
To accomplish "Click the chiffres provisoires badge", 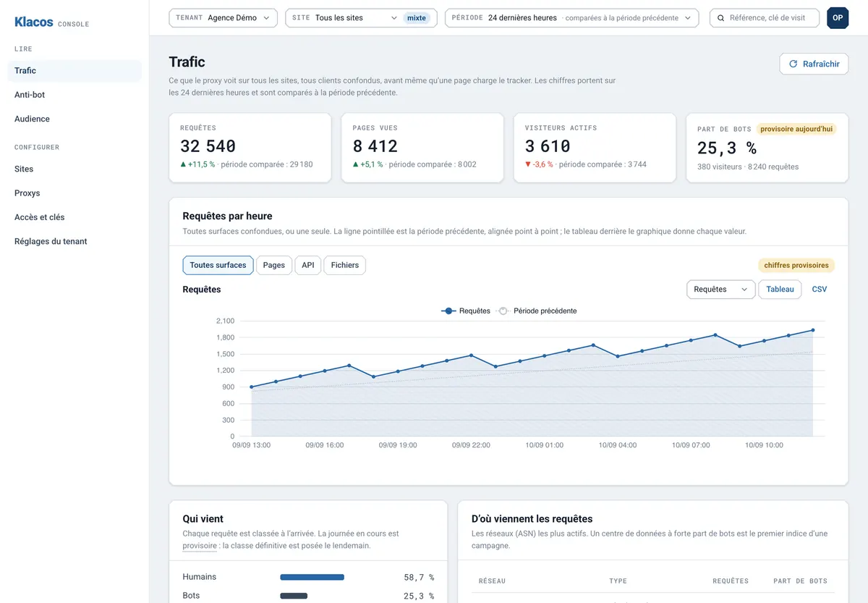I will click(x=796, y=265).
